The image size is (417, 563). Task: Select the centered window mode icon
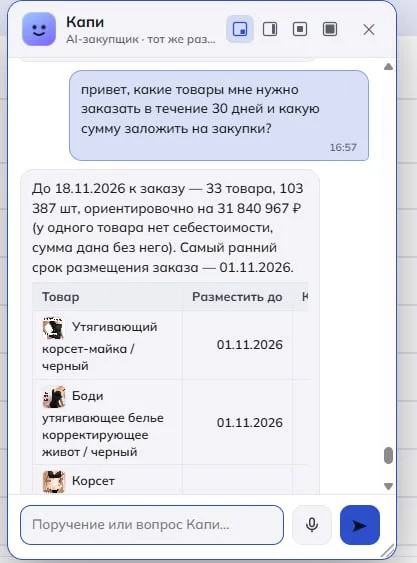coord(300,29)
